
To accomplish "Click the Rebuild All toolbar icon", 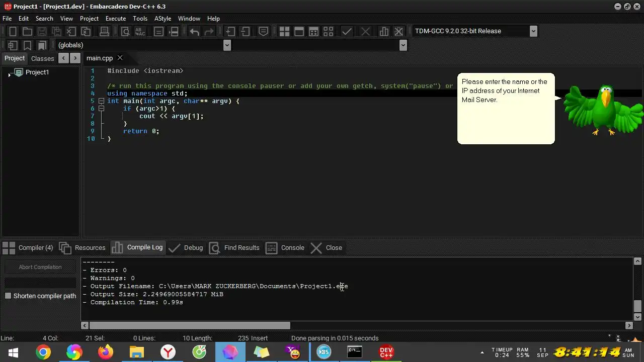I will point(328,31).
